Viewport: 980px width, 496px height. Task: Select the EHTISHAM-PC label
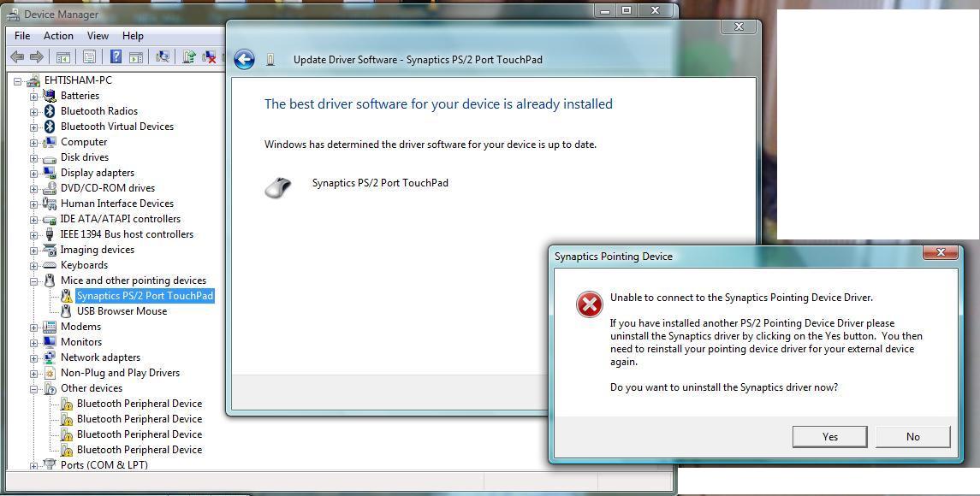(x=78, y=80)
